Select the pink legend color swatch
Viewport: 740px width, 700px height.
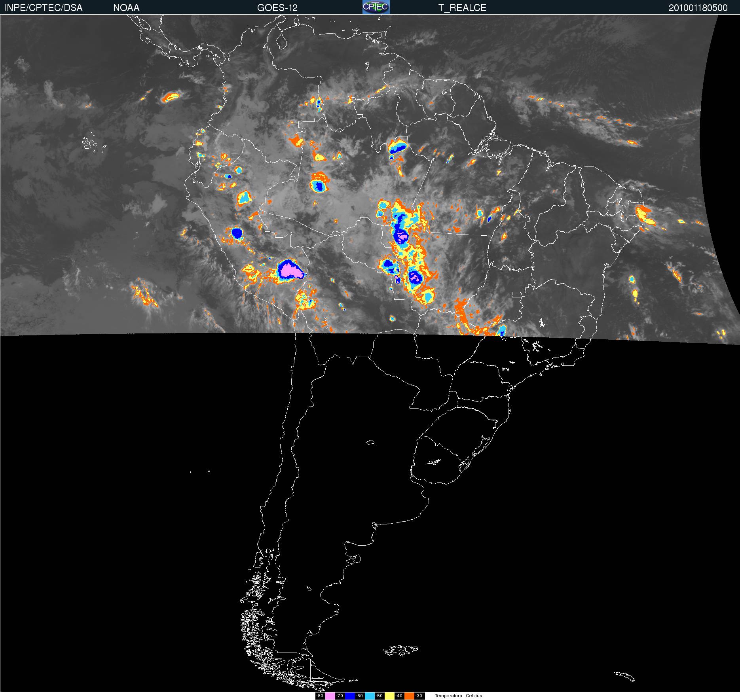tap(330, 696)
